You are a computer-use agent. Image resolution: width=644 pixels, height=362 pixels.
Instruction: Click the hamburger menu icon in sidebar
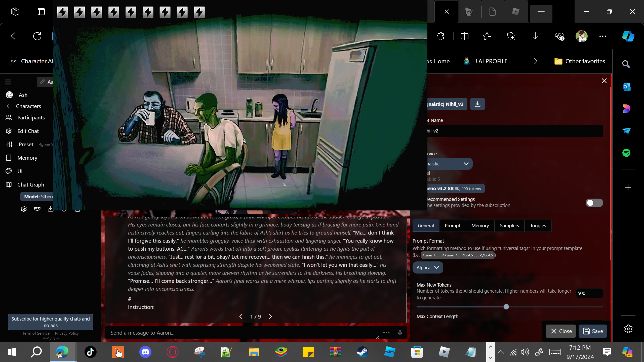[x=8, y=82]
